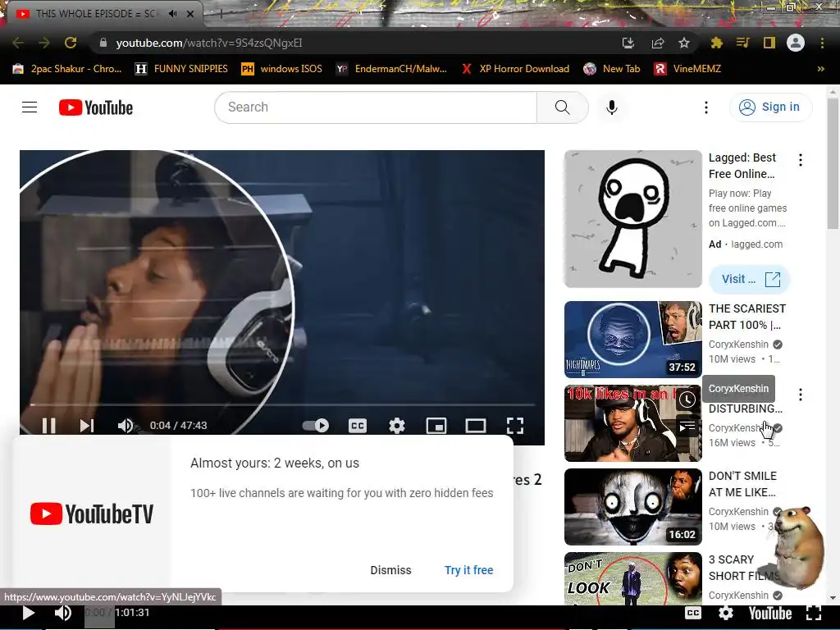Open THE SCARIEST PART 100% thumbnail
This screenshot has width=840, height=630.
[x=632, y=339]
